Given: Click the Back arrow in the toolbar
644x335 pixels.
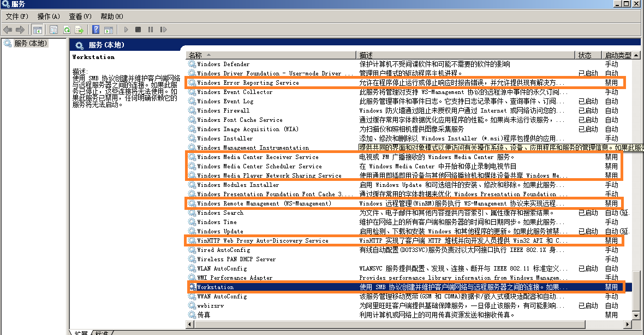Looking at the screenshot, I should [8, 30].
